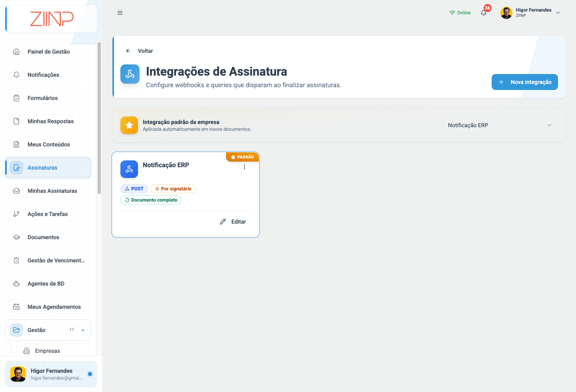Click the Documento completo tag
The image size is (576, 392).
coord(151,200)
